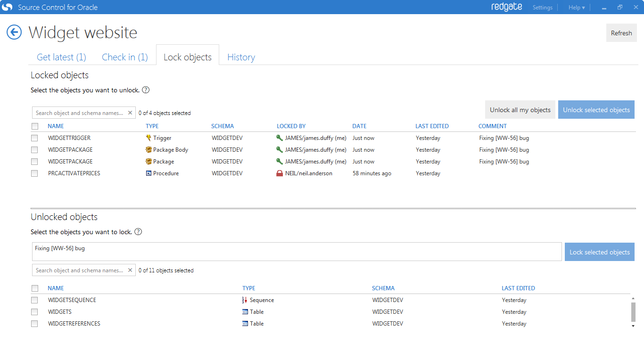644x343 pixels.
Task: Click the help icon beside unlock instructions
Action: pos(146,90)
